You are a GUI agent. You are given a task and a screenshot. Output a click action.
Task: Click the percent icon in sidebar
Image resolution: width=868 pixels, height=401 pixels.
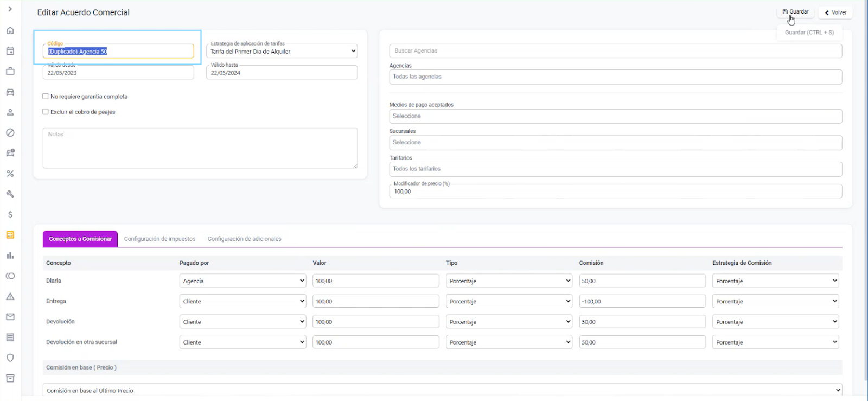point(10,174)
